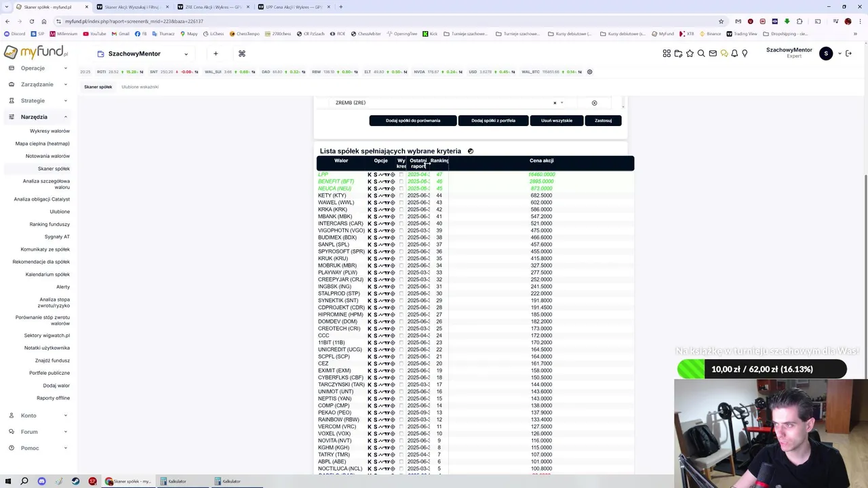
Task: Remove ZREMB (ZRE) with its x icon
Action: point(555,103)
